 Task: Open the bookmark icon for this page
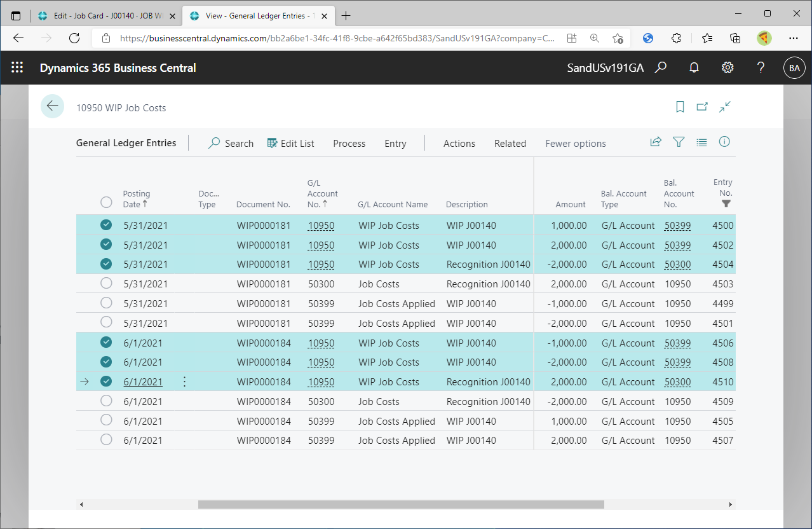680,107
